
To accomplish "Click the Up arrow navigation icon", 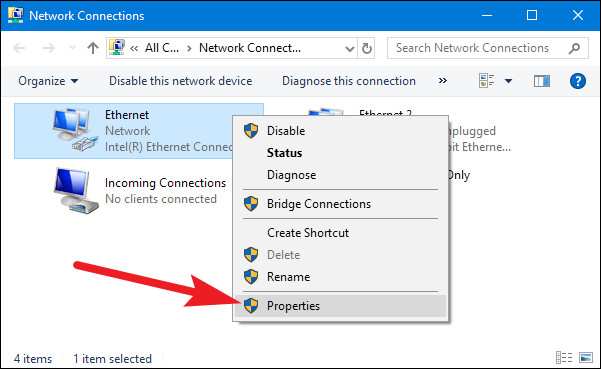I will (92, 48).
